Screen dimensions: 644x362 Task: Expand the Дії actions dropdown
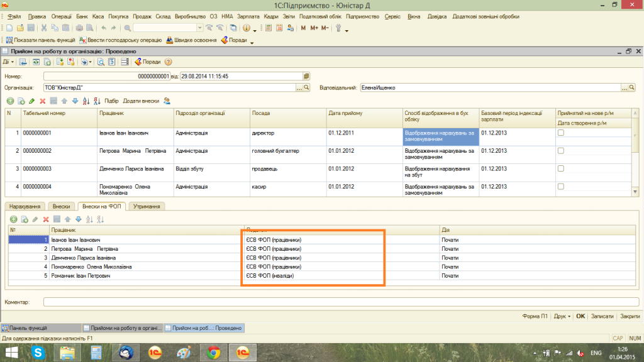tap(8, 62)
